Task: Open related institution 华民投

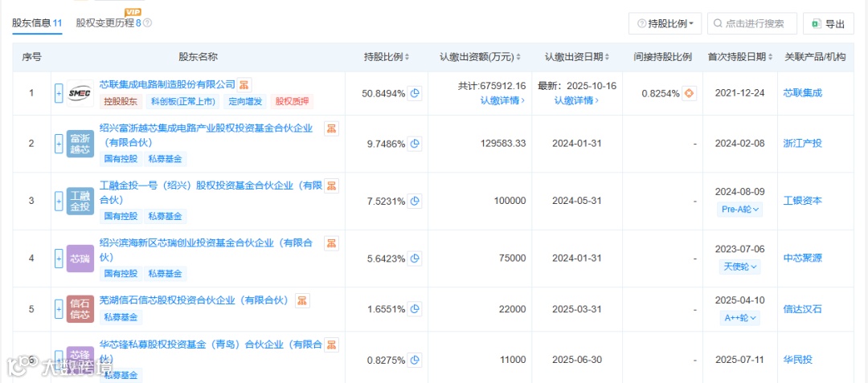Action: tap(798, 360)
